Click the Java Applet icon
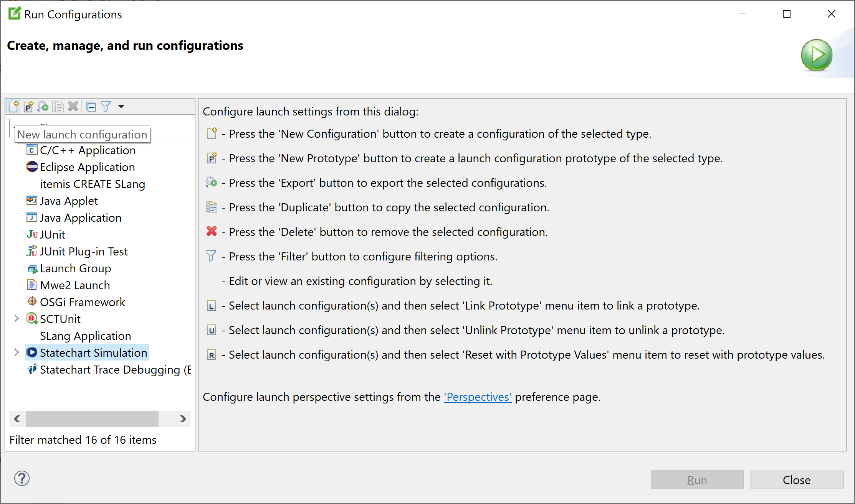 32,201
